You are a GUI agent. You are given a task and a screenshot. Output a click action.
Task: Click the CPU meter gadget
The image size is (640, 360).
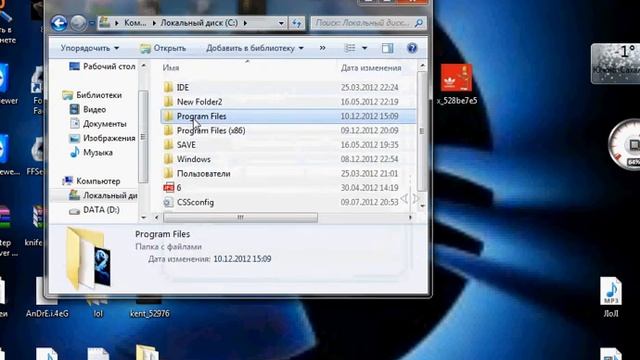click(x=624, y=144)
